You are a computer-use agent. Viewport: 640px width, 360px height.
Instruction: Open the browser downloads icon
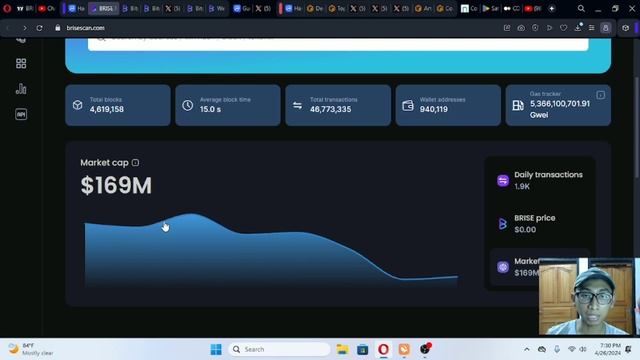(578, 28)
